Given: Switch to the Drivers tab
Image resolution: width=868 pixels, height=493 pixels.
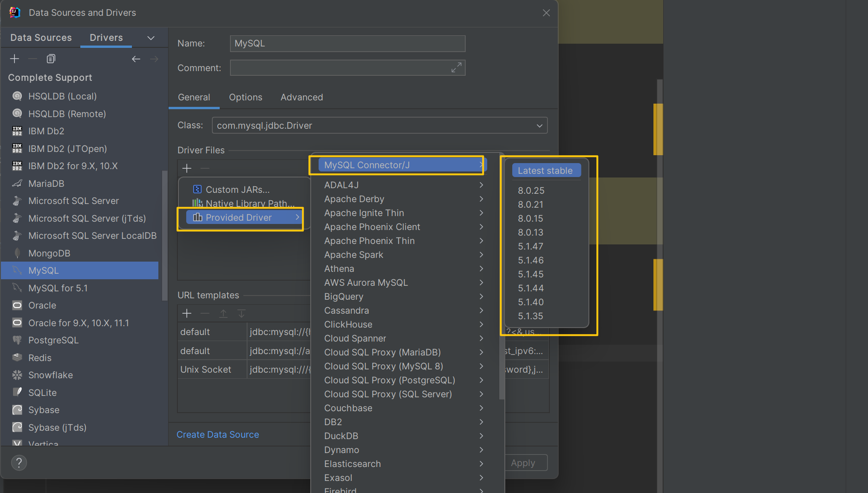Looking at the screenshot, I should [106, 38].
